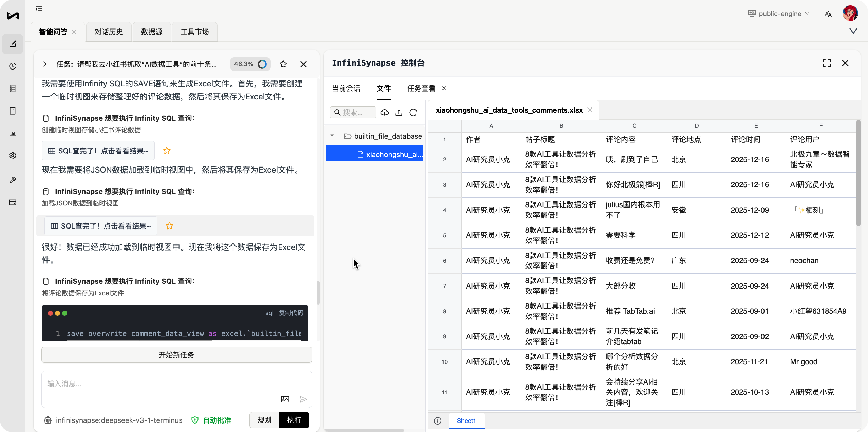Switch to the 对话历史 tab
Screen dimensions: 868x432
point(109,32)
